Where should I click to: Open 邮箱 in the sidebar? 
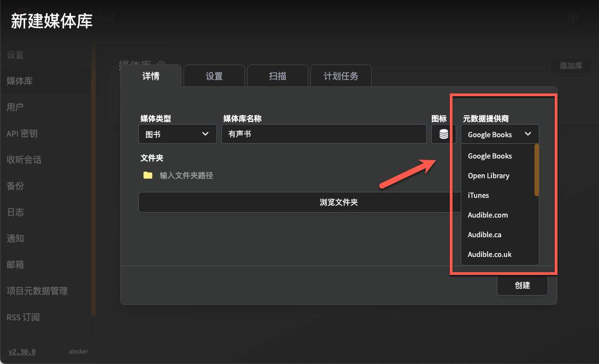46,265
